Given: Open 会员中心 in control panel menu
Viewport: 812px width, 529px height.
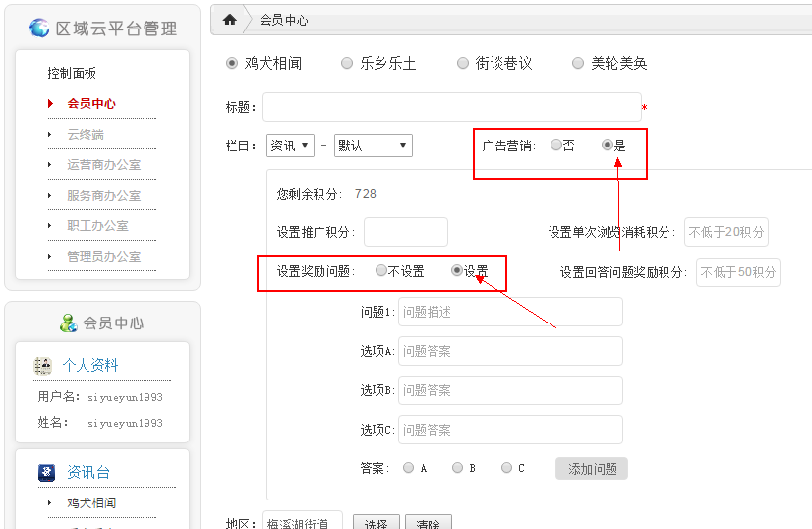Looking at the screenshot, I should pos(91,103).
